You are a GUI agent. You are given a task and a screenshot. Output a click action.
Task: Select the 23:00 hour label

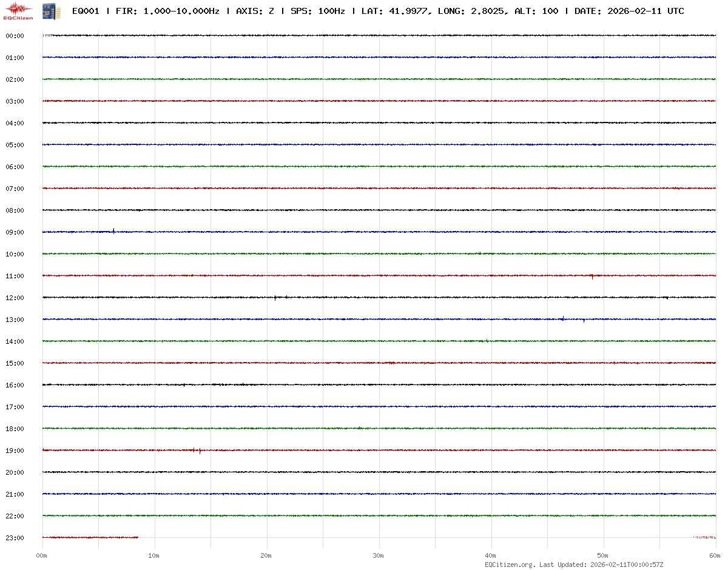tap(15, 538)
